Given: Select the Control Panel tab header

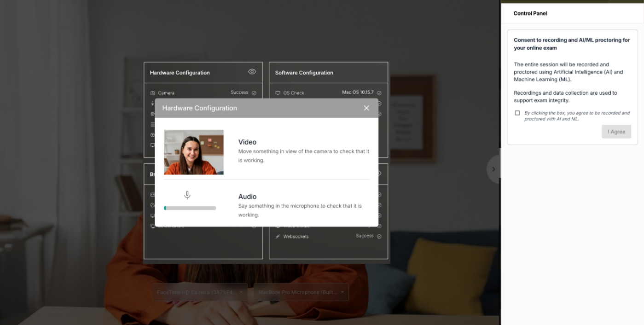Looking at the screenshot, I should tap(530, 13).
